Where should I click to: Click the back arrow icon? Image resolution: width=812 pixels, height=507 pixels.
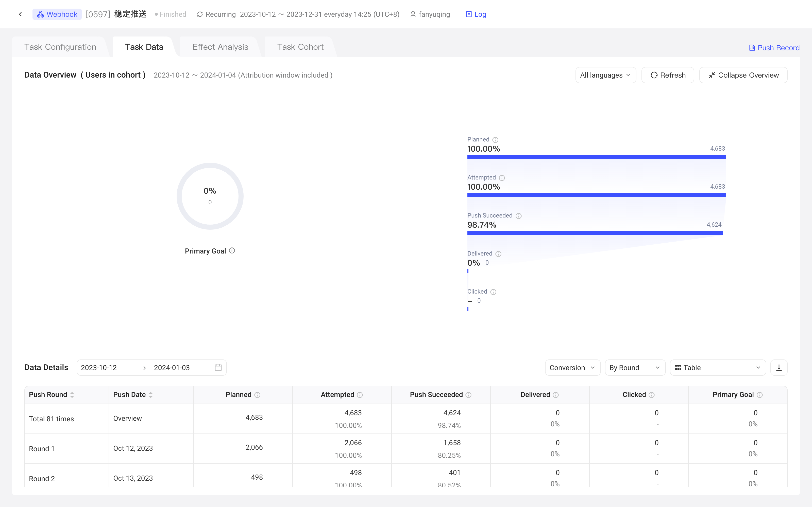click(21, 14)
